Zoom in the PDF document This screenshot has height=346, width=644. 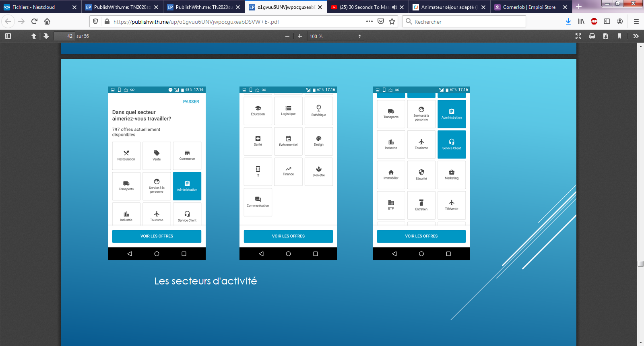(300, 36)
